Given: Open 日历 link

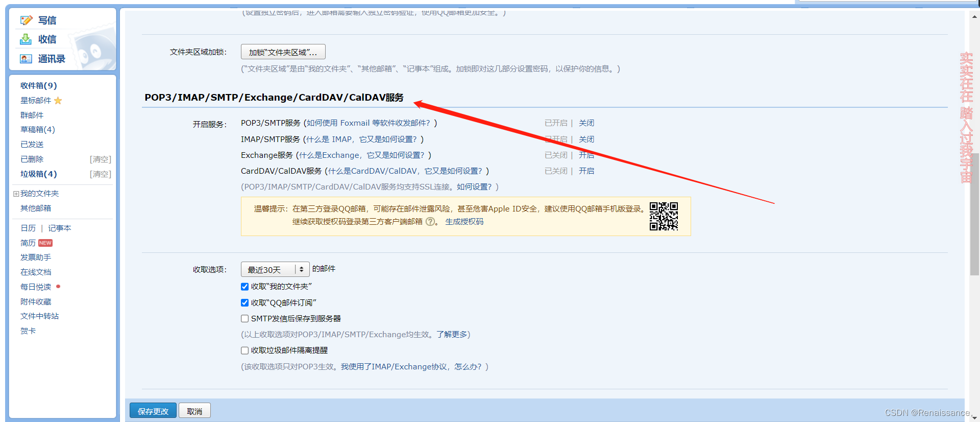Looking at the screenshot, I should tap(28, 228).
